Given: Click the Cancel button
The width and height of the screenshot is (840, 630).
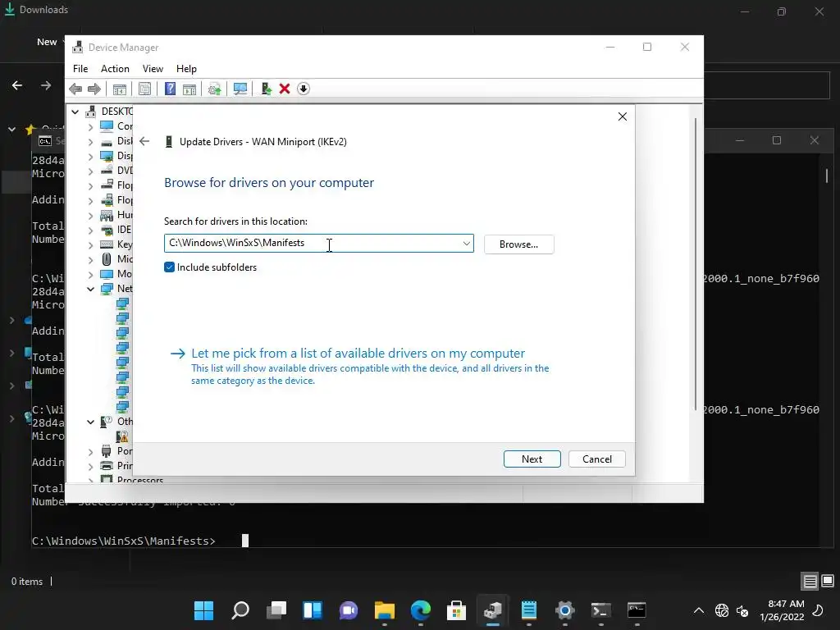Looking at the screenshot, I should [x=597, y=459].
